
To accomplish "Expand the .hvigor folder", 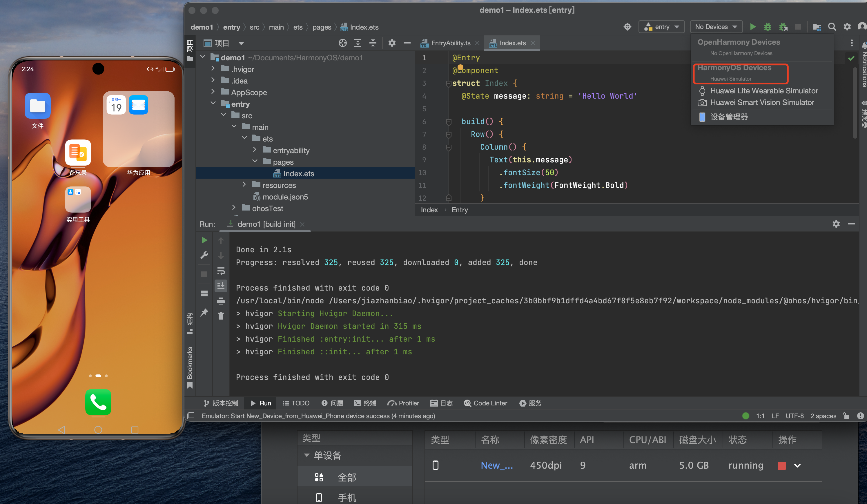I will click(213, 68).
